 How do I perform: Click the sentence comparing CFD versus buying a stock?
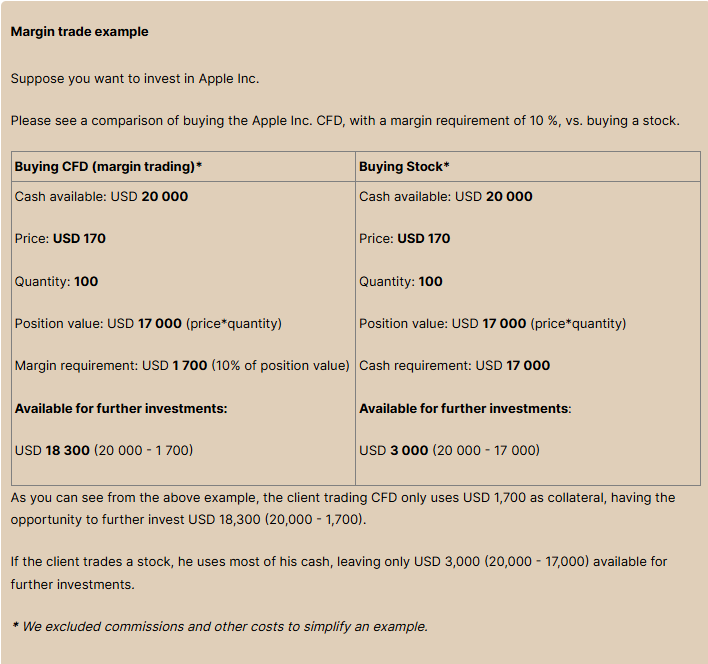[345, 121]
